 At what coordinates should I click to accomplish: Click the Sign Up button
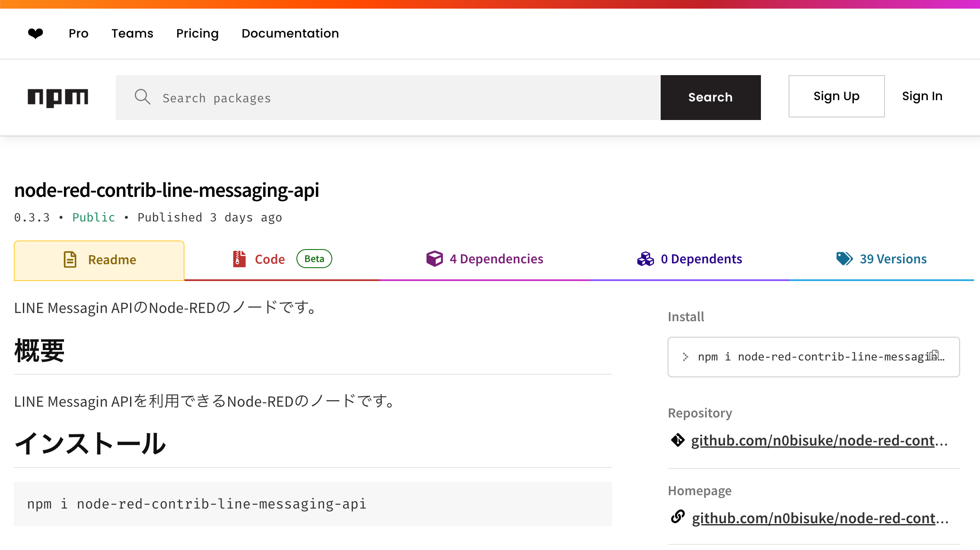pyautogui.click(x=836, y=96)
